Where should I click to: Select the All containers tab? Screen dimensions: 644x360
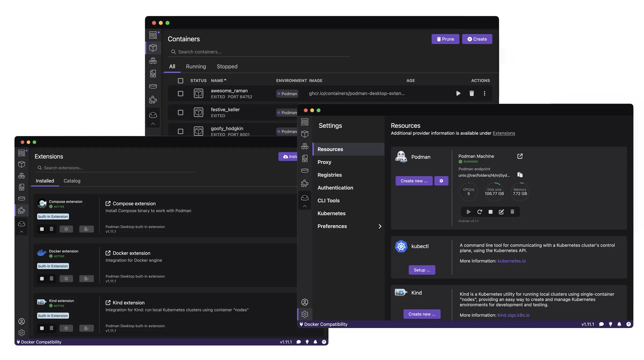[172, 66]
